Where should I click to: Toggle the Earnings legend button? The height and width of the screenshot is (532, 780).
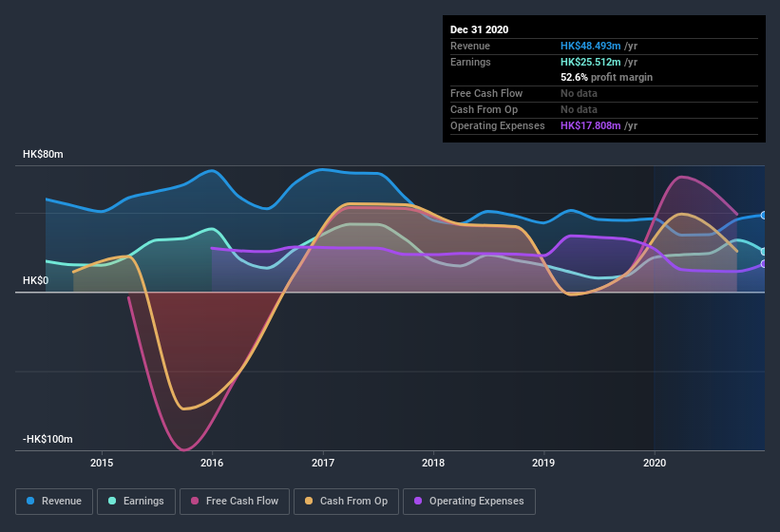click(136, 502)
